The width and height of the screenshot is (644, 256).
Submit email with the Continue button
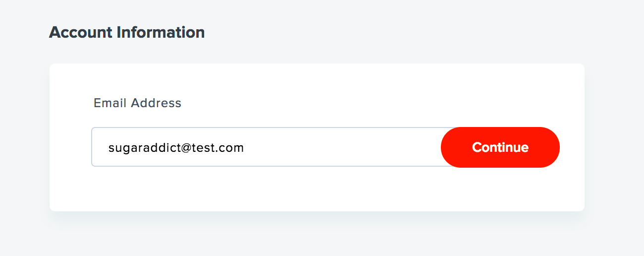[500, 147]
